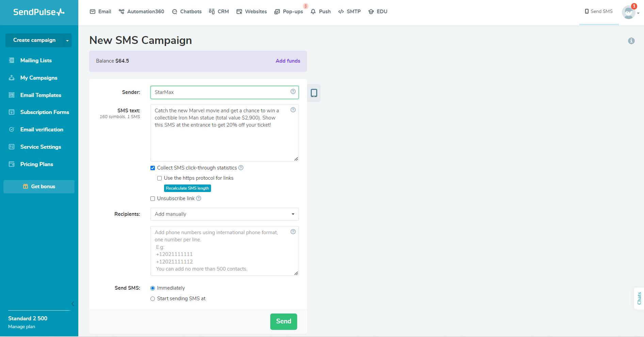The image size is (644, 337).
Task: Click the Add funds link
Action: pyautogui.click(x=288, y=61)
